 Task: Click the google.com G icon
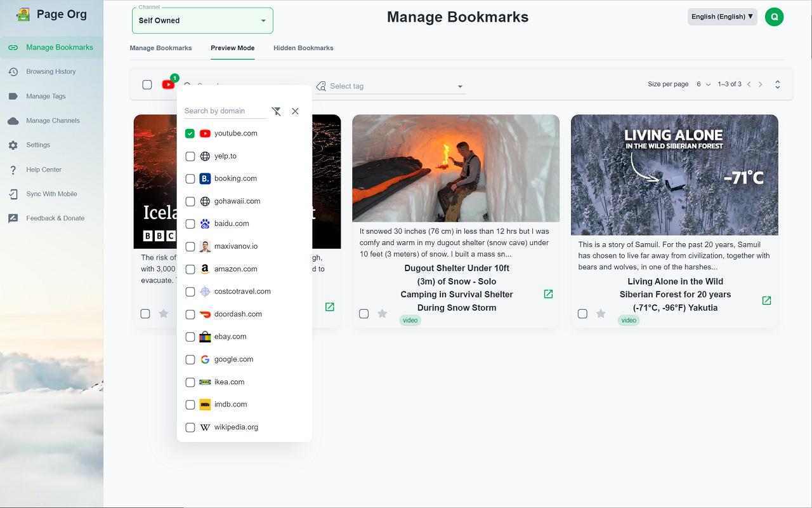click(205, 359)
